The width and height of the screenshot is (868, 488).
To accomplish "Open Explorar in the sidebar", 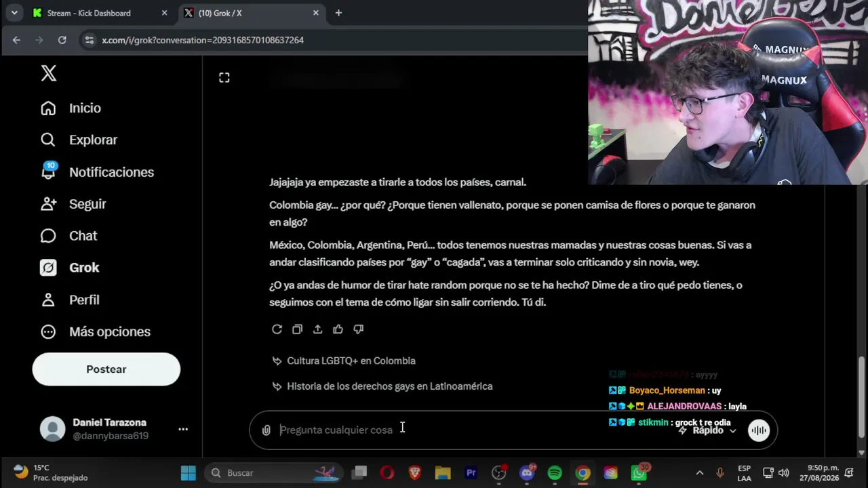I will pos(79,140).
